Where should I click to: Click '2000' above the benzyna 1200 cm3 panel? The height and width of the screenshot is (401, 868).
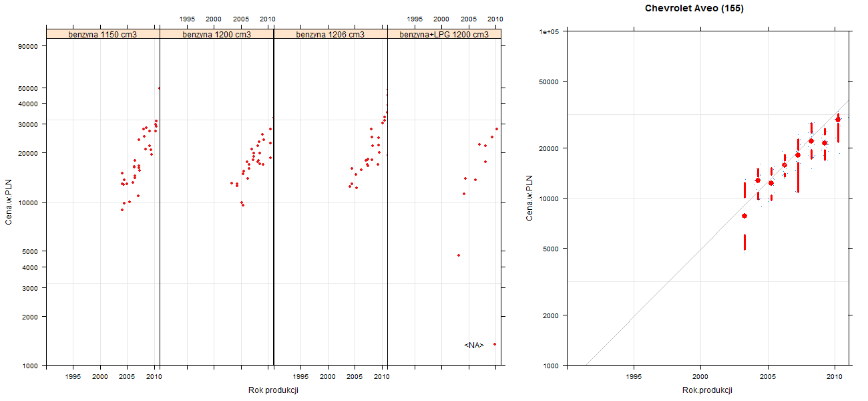[214, 19]
